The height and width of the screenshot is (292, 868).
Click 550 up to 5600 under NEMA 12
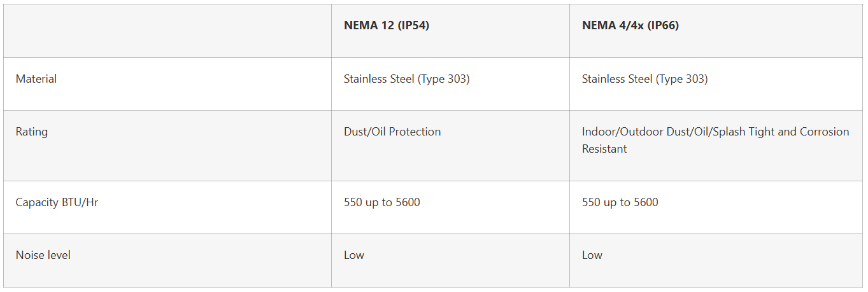click(x=381, y=202)
